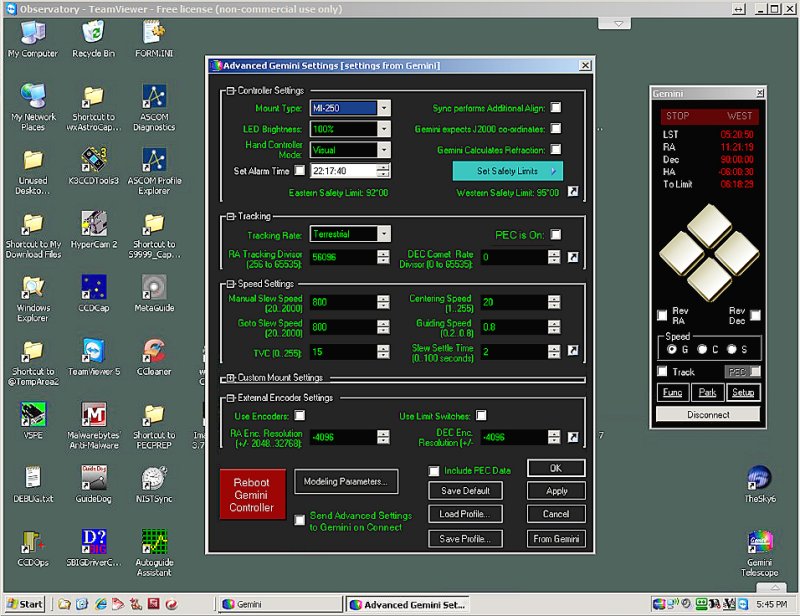Toggle PEC is On checkbox
This screenshot has height=616, width=800.
[556, 234]
